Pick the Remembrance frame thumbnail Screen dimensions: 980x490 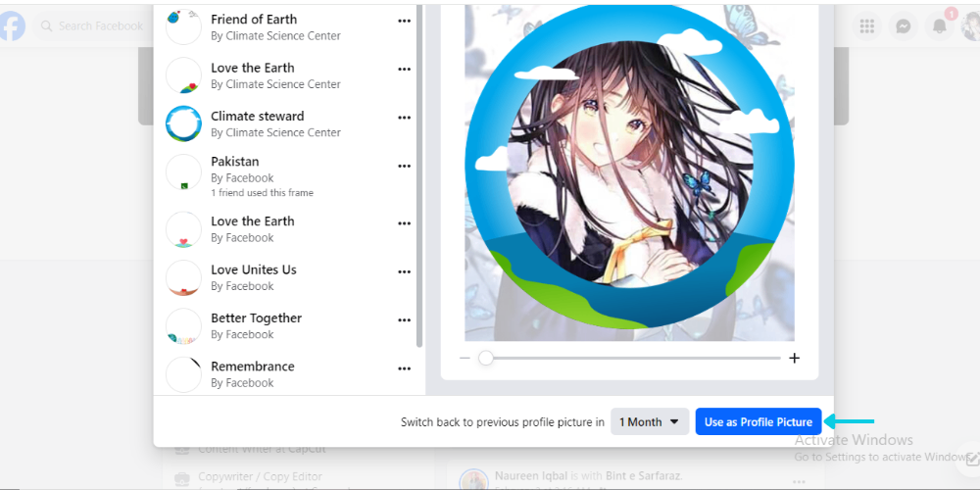click(x=184, y=374)
